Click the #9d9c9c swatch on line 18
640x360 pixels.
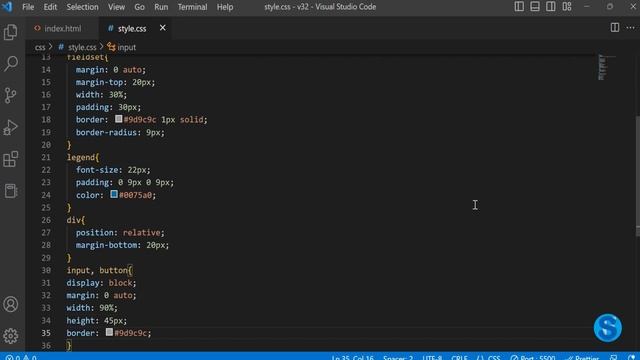click(118, 119)
